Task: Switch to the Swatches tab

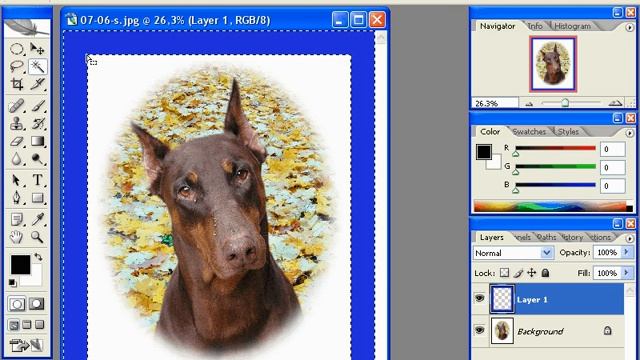Action: 529,131
